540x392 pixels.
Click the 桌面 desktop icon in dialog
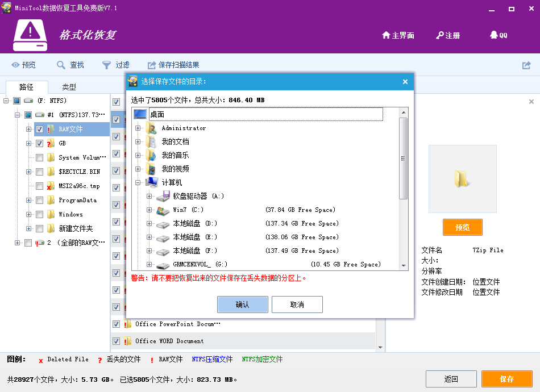pyautogui.click(x=140, y=114)
